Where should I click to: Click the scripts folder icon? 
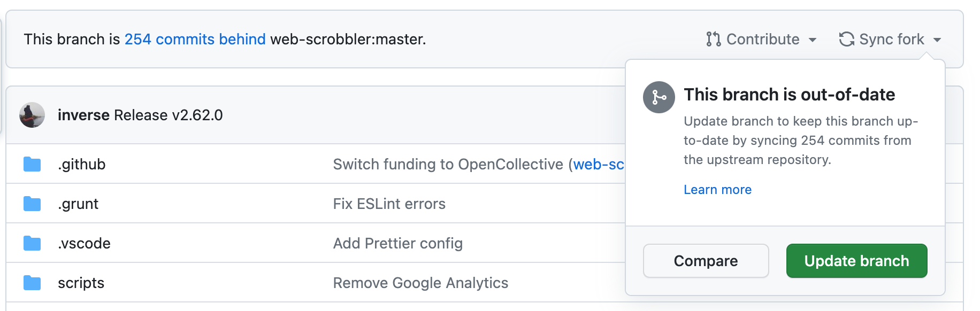pyautogui.click(x=32, y=283)
